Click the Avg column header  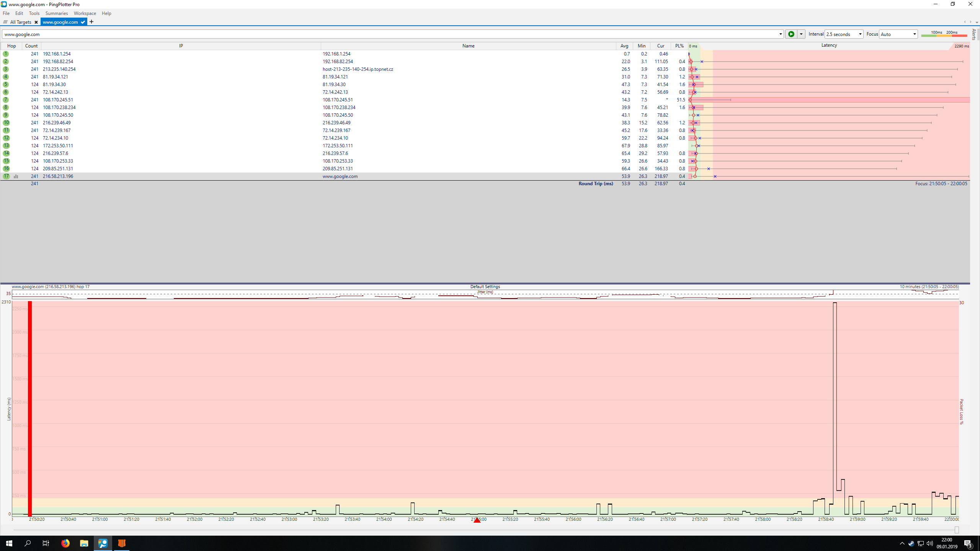(x=624, y=46)
